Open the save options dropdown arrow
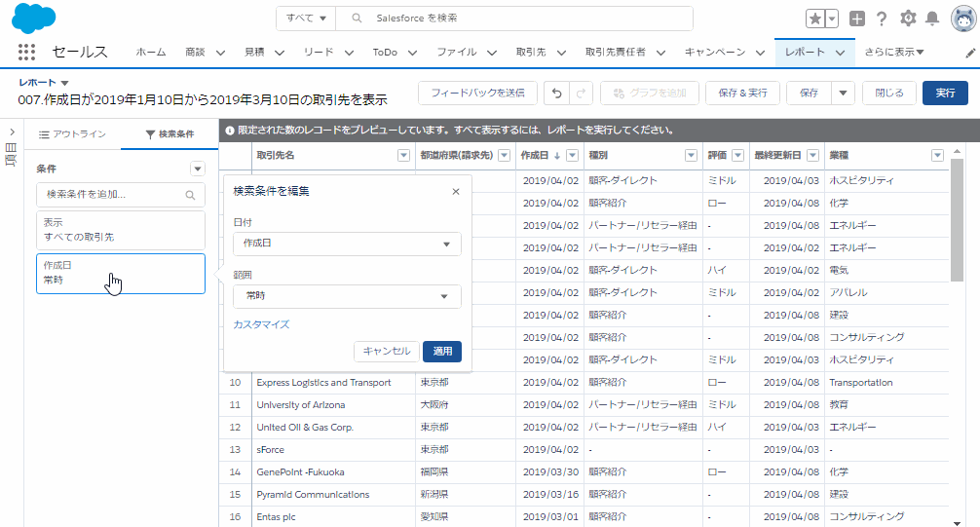The image size is (980, 527). [843, 94]
